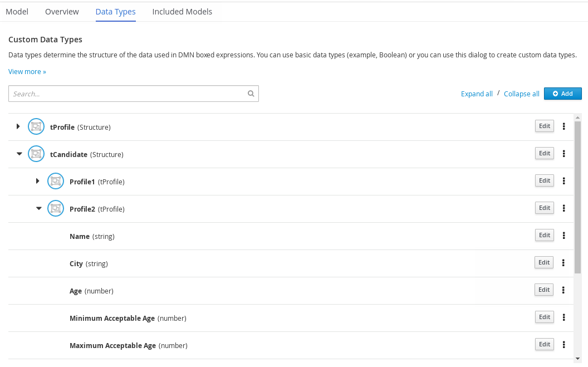588x367 pixels.
Task: Switch to the Overview tab
Action: pos(62,11)
